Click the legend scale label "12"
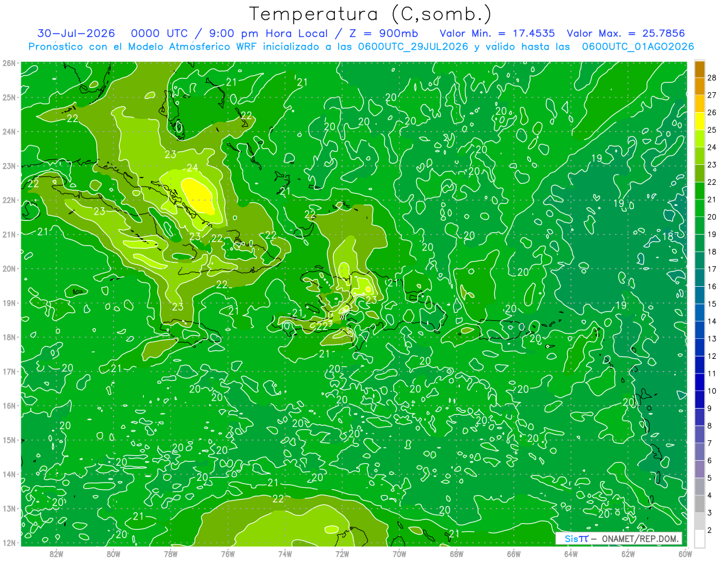This screenshot has height=562, width=728. 712,356
